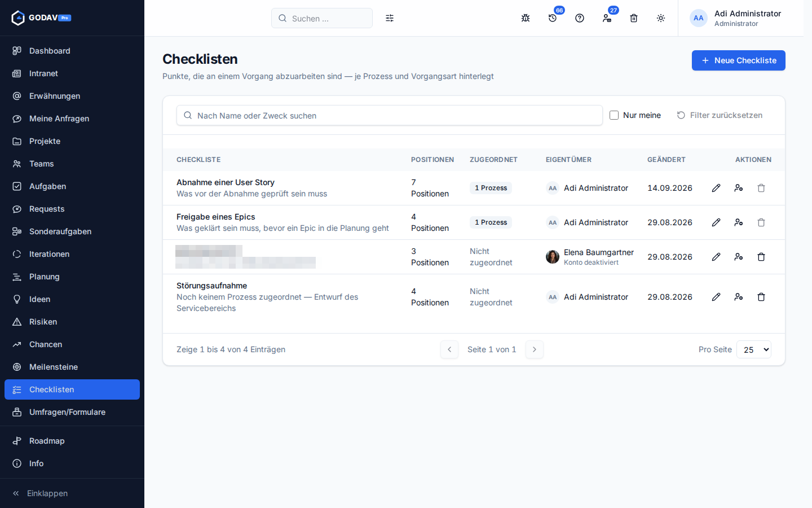812x508 pixels.
Task: Open the 'Pro Seite' page size dropdown
Action: point(754,349)
